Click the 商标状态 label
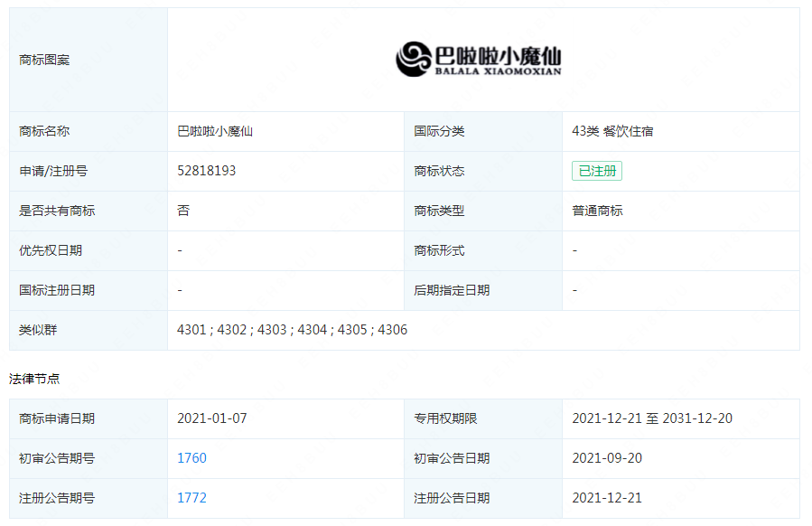The height and width of the screenshot is (526, 812). [x=439, y=171]
